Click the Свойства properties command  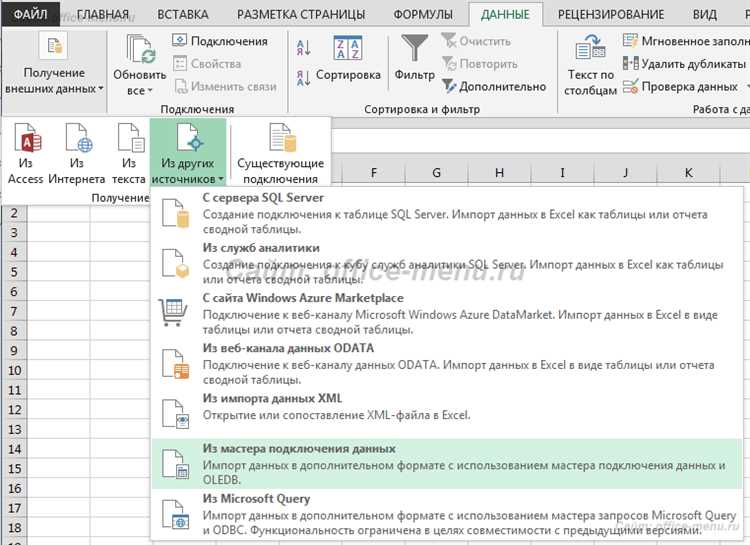tap(207, 64)
